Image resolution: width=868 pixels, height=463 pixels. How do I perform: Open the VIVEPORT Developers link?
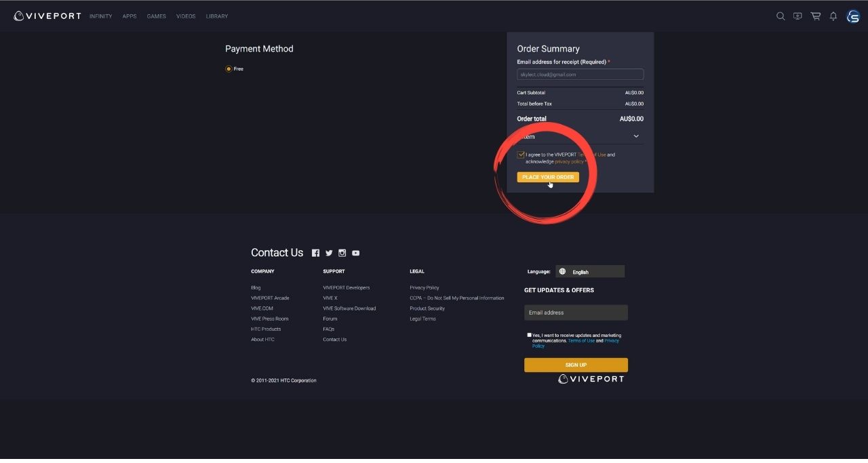(x=347, y=288)
